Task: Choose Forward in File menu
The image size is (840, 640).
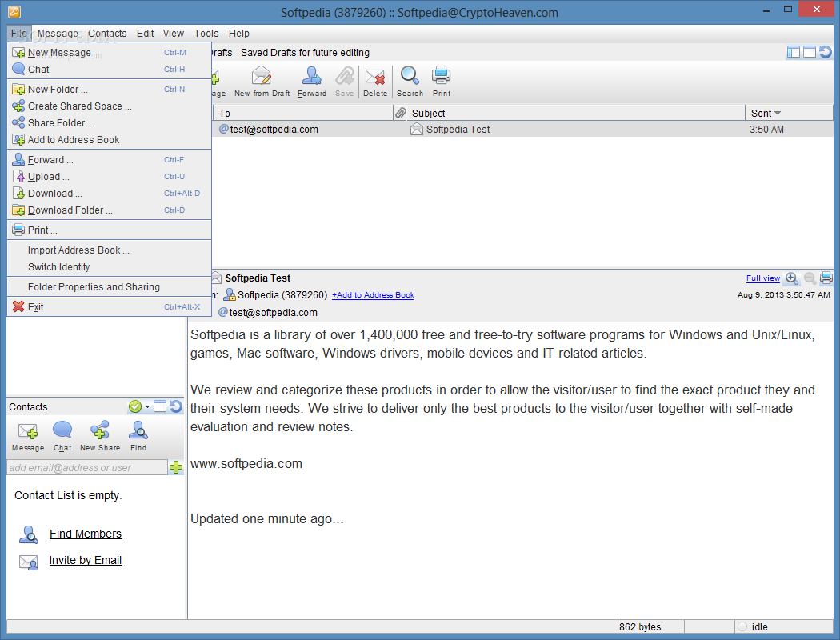Action: tap(110, 159)
